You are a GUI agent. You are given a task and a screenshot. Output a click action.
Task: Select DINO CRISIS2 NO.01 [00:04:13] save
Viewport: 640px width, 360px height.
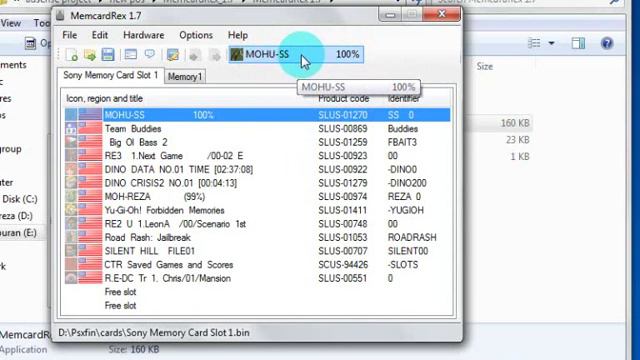(258, 183)
